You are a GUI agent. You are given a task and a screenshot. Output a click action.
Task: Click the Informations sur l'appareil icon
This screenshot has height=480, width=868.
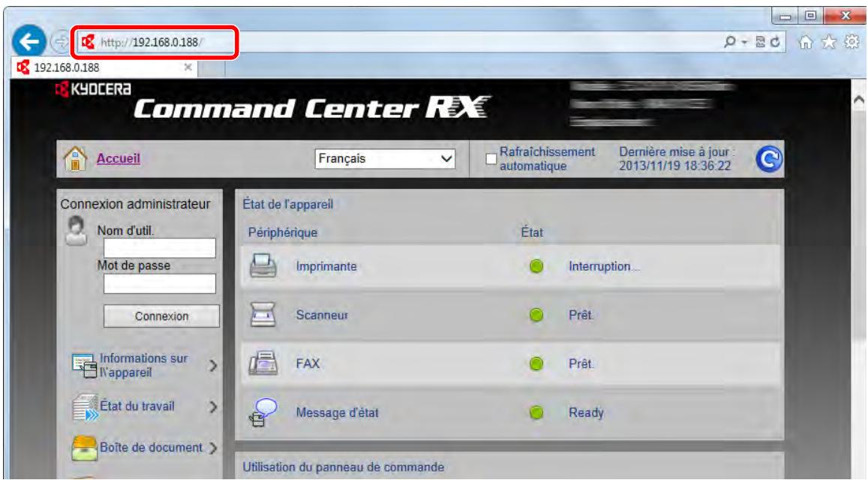[x=85, y=366]
